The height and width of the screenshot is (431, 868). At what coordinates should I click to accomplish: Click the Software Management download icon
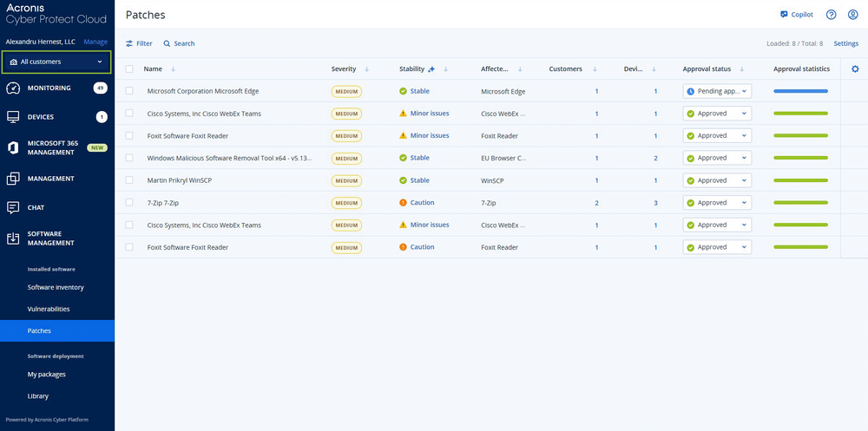coord(13,238)
